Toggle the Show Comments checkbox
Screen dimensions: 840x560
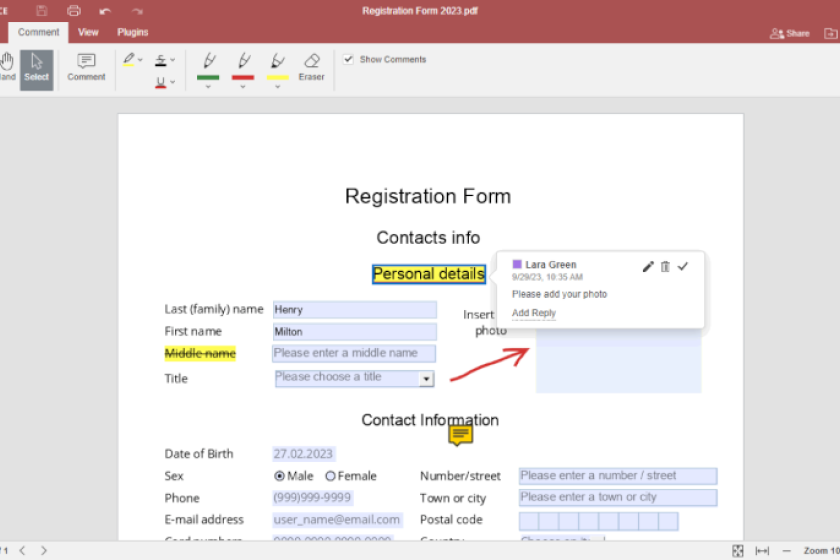coord(349,59)
